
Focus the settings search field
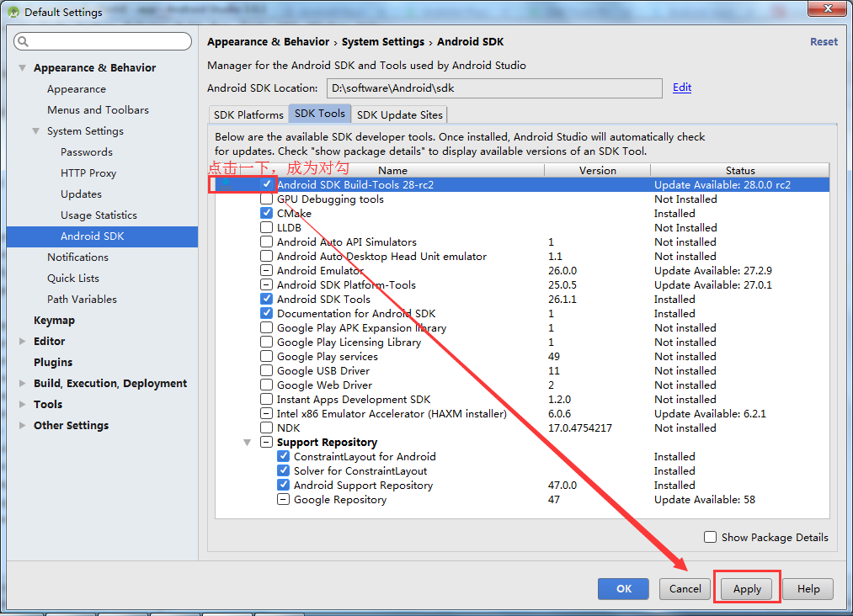(x=103, y=41)
